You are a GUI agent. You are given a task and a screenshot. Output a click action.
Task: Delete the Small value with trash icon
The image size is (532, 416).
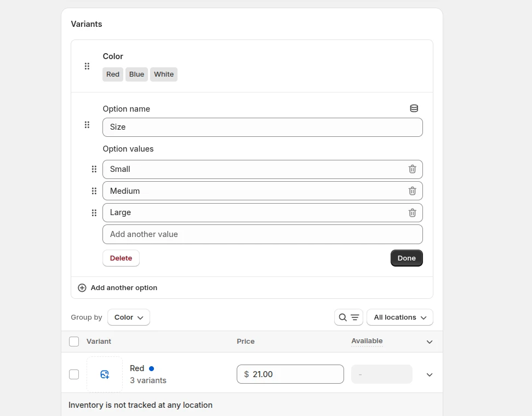(412, 169)
